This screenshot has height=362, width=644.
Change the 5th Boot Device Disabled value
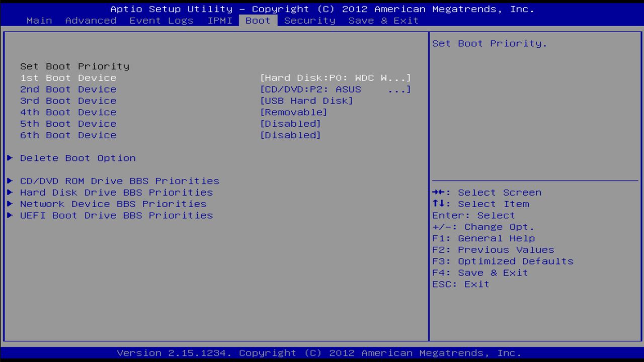290,124
